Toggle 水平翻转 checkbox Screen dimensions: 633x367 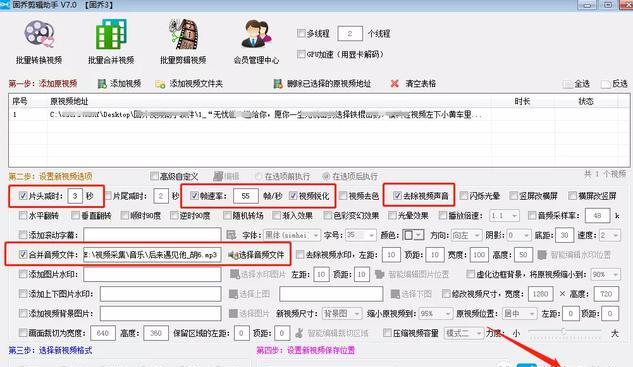pyautogui.click(x=23, y=215)
